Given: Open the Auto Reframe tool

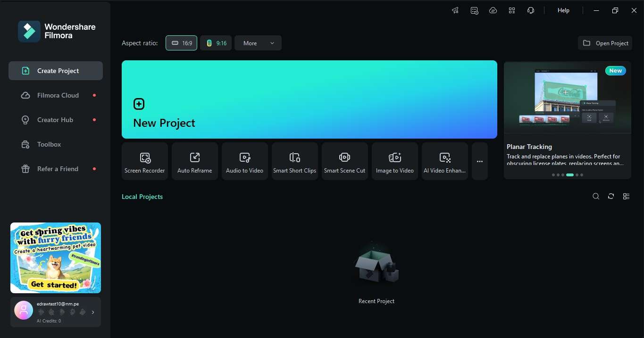Looking at the screenshot, I should (195, 161).
